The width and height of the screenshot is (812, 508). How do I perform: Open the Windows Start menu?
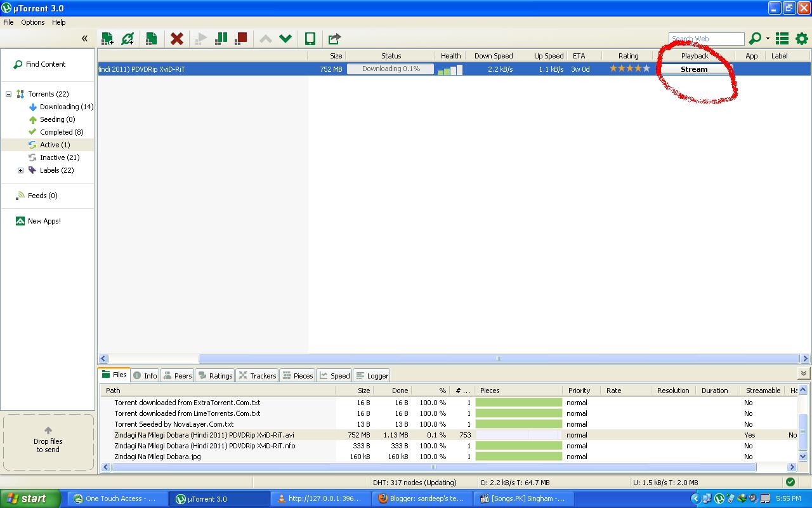30,498
